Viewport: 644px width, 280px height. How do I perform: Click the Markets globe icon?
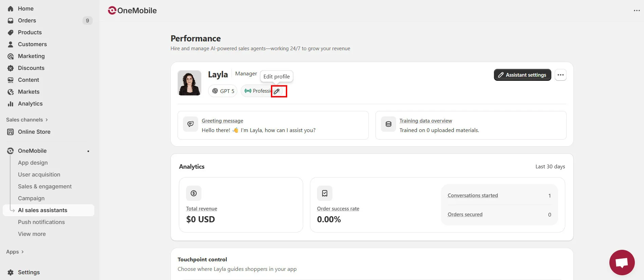11,92
